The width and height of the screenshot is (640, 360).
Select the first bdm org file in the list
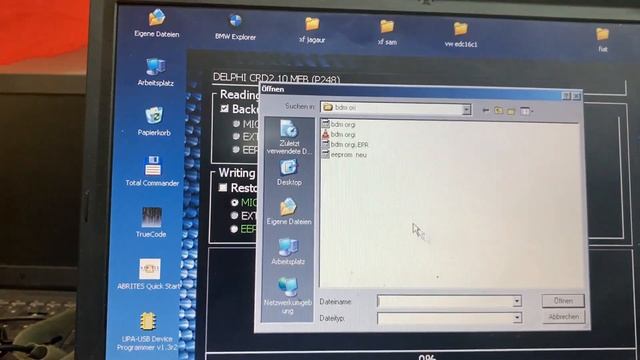click(x=338, y=124)
